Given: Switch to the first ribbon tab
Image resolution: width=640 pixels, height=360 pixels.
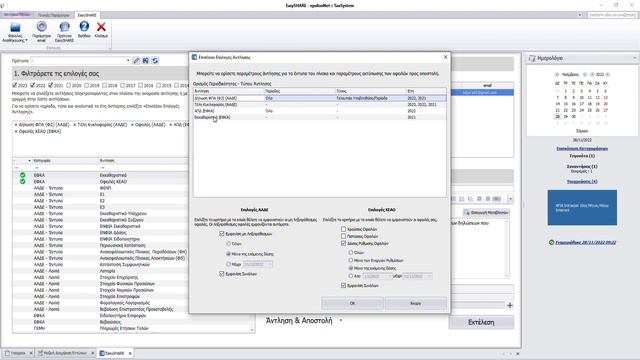Looking at the screenshot, I should click(x=17, y=15).
